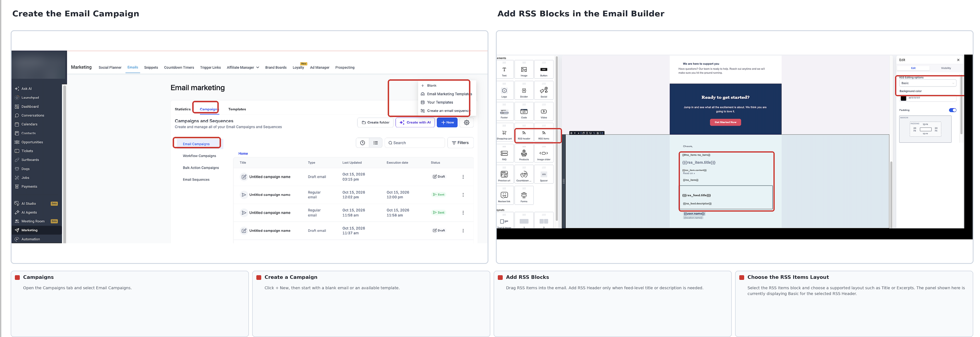Viewport: 980px width, 337px height.
Task: Select the Social element block
Action: (544, 90)
